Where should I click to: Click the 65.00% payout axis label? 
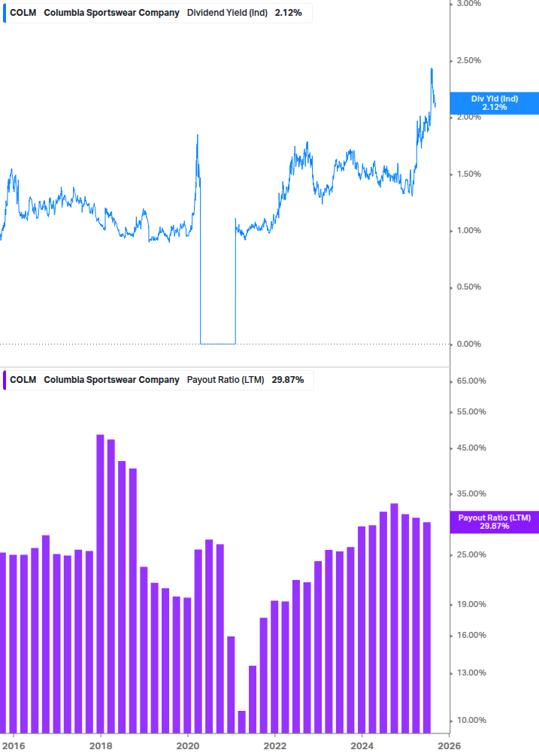coord(471,381)
